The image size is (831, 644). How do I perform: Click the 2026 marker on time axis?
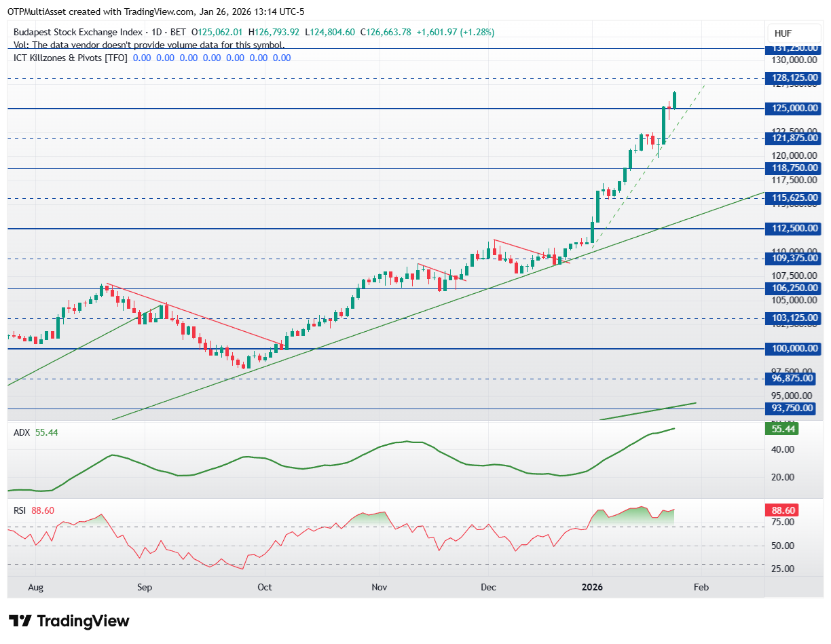click(x=592, y=587)
